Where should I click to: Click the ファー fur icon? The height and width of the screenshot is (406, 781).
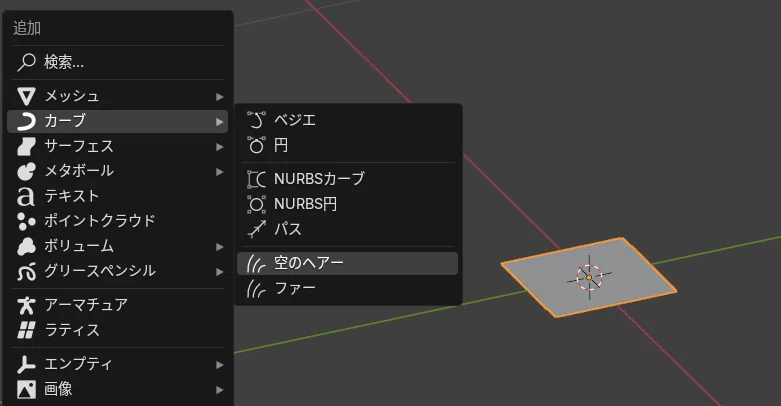tap(257, 288)
